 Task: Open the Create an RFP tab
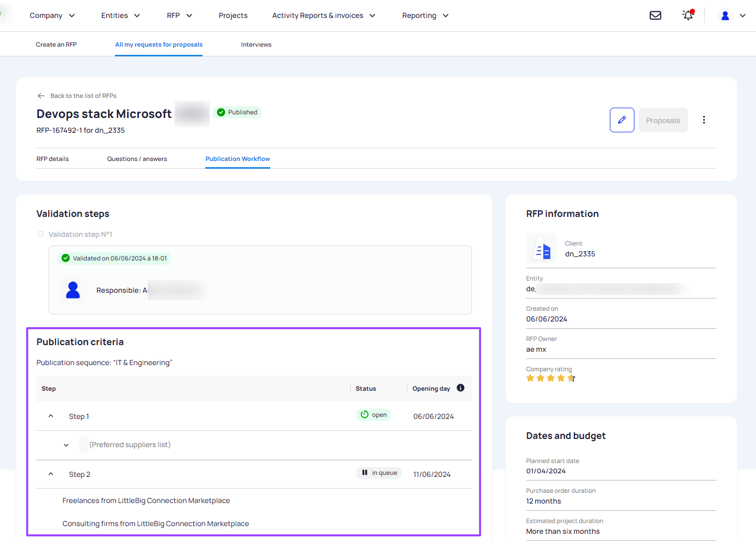point(56,45)
